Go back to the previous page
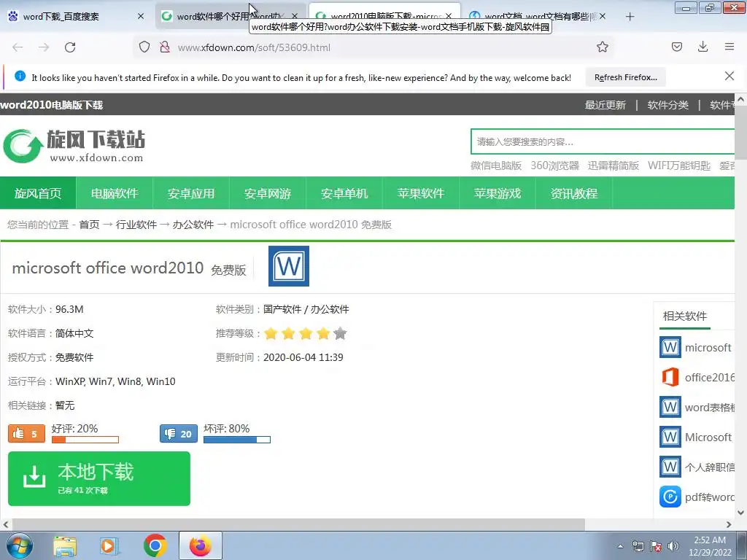The height and width of the screenshot is (560, 747). pyautogui.click(x=18, y=47)
